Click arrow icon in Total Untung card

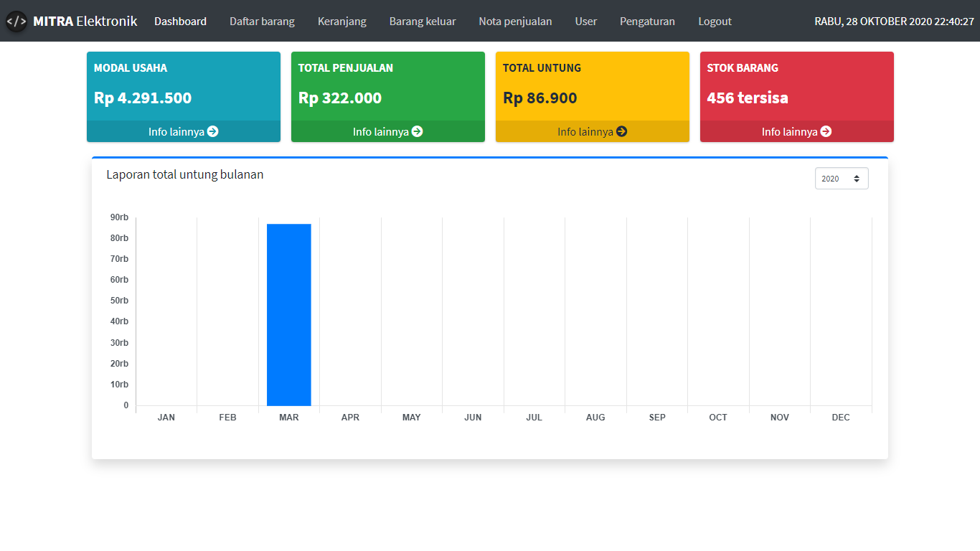(621, 131)
